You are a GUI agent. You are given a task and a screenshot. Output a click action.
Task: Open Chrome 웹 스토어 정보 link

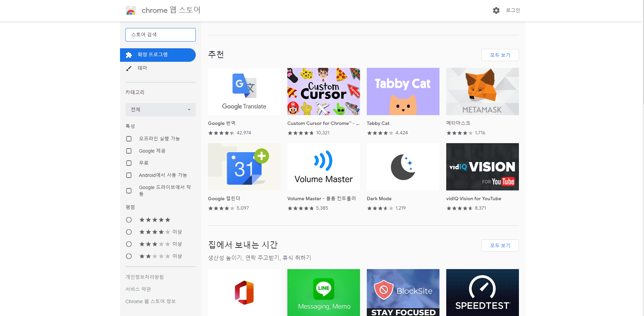(x=150, y=301)
